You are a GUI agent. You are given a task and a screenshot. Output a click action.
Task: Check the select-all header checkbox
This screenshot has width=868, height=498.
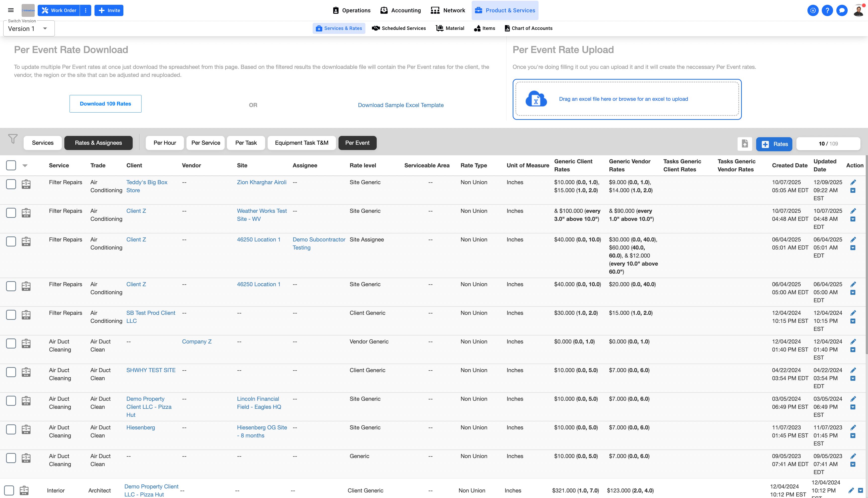pos(11,165)
